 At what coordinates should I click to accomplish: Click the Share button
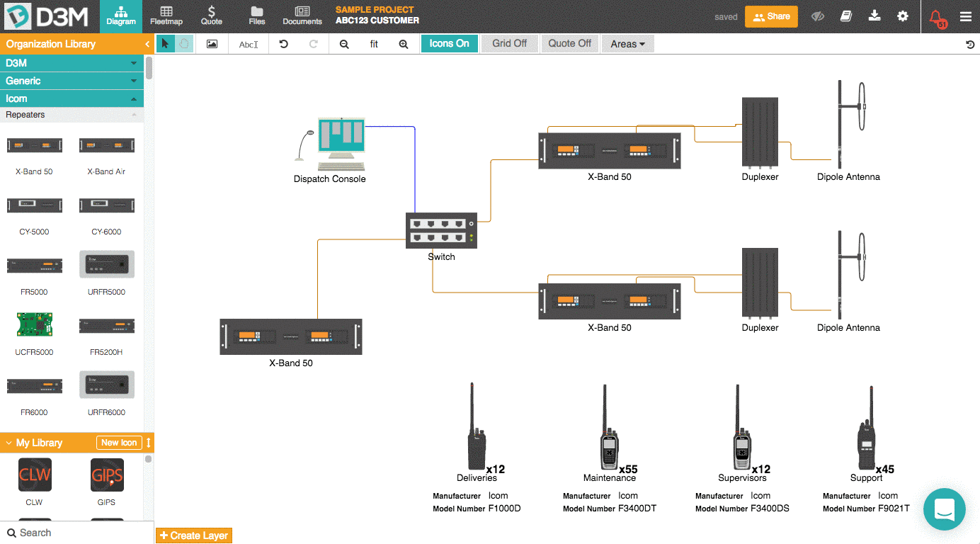tap(771, 16)
